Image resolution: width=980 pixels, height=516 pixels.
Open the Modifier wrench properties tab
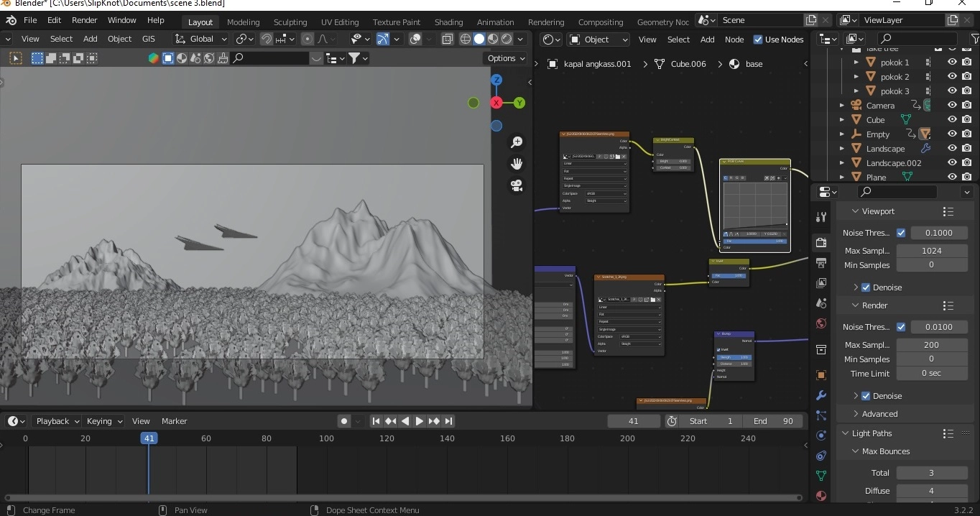[821, 395]
